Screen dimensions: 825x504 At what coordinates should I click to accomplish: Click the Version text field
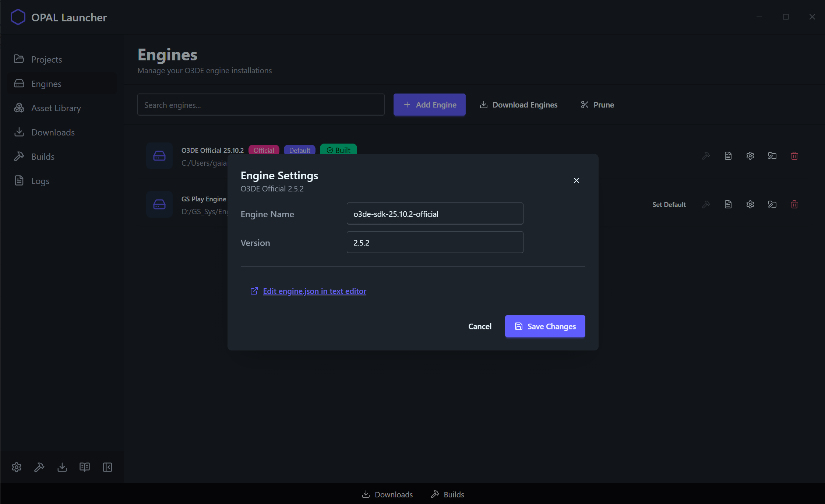click(435, 242)
